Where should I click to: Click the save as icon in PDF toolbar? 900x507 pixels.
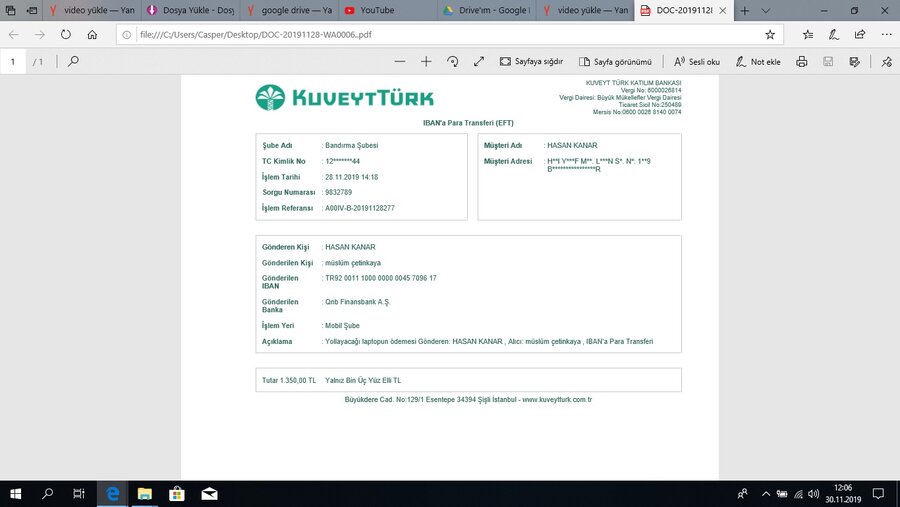(x=855, y=61)
